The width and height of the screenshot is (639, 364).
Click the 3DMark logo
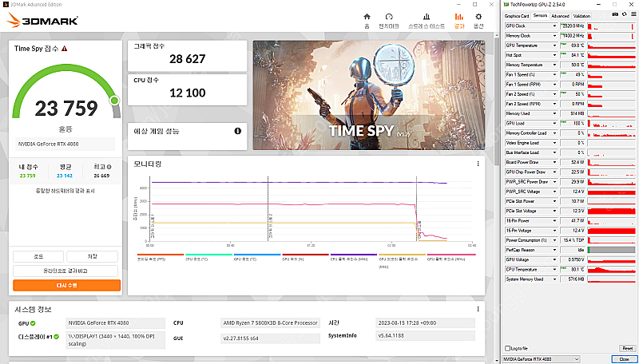42,21
